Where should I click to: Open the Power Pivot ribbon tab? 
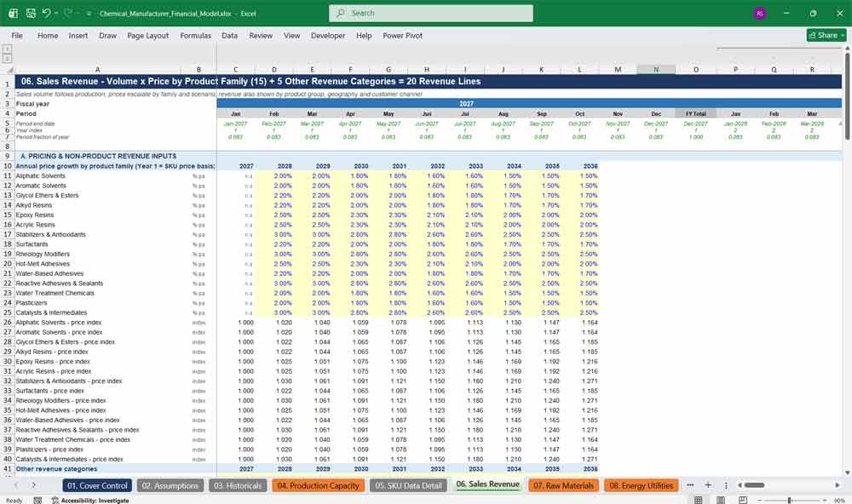[x=403, y=35]
